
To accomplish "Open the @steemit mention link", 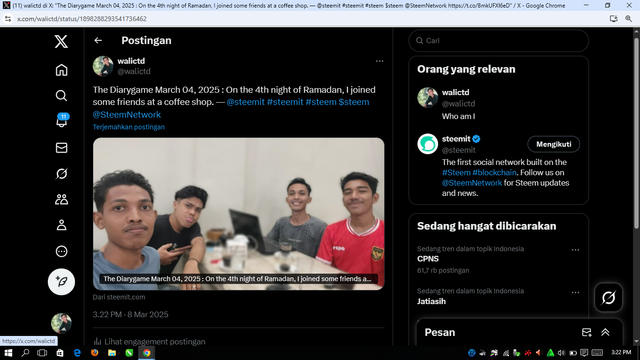I will tap(245, 102).
